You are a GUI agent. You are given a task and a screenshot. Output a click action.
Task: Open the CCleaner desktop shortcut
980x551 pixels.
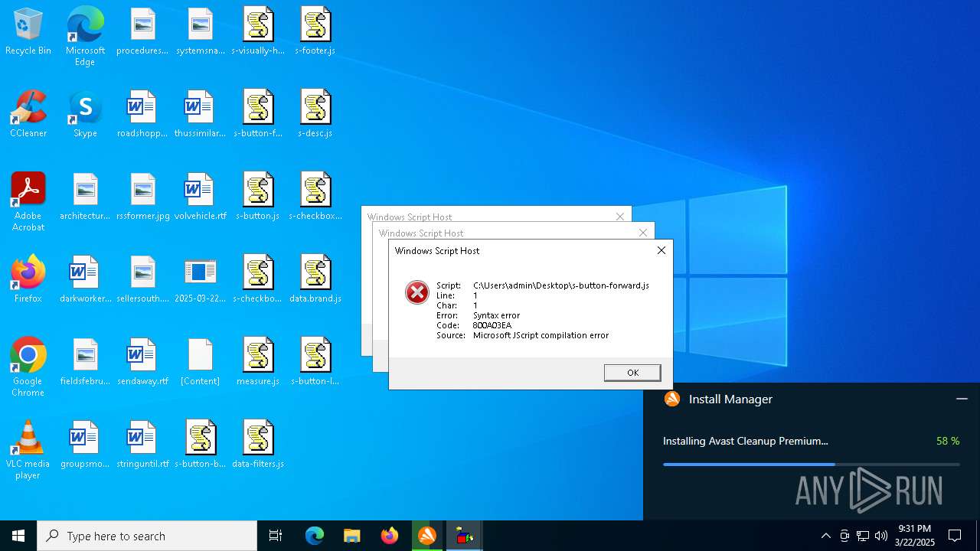(x=28, y=115)
